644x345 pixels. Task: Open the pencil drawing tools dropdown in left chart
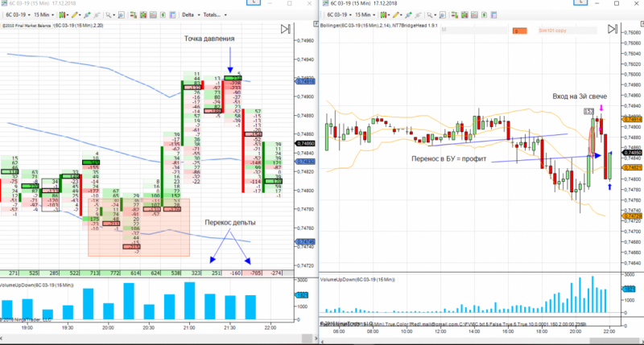76,14
